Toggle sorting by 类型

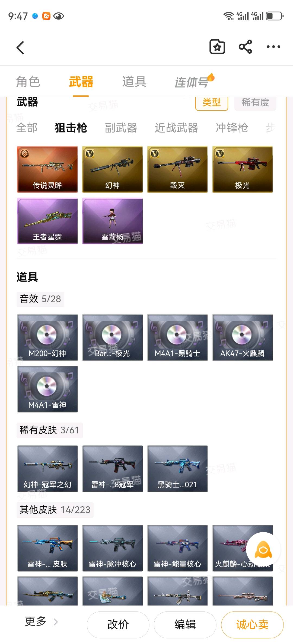click(x=212, y=103)
